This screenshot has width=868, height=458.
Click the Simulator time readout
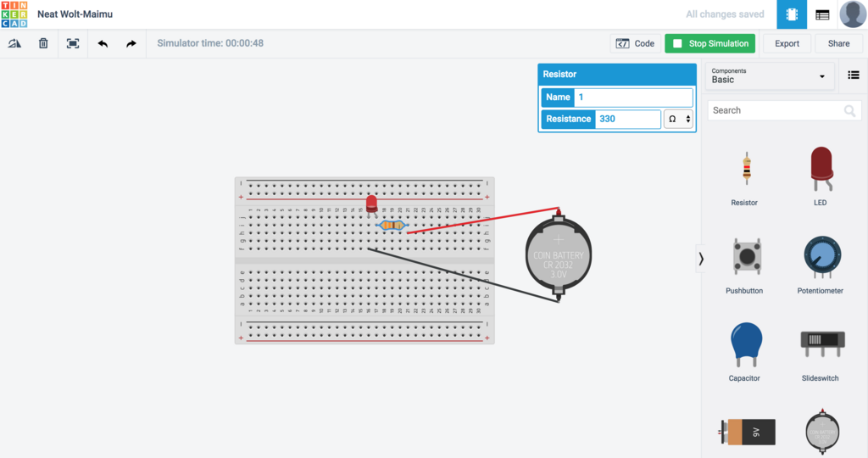click(210, 43)
